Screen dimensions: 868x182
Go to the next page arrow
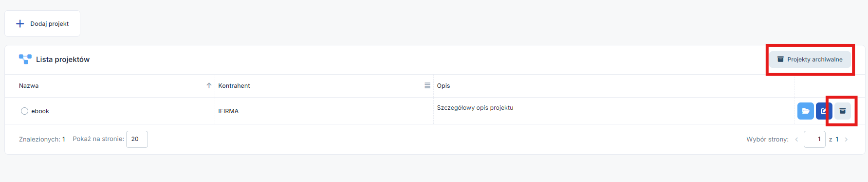[x=846, y=140]
